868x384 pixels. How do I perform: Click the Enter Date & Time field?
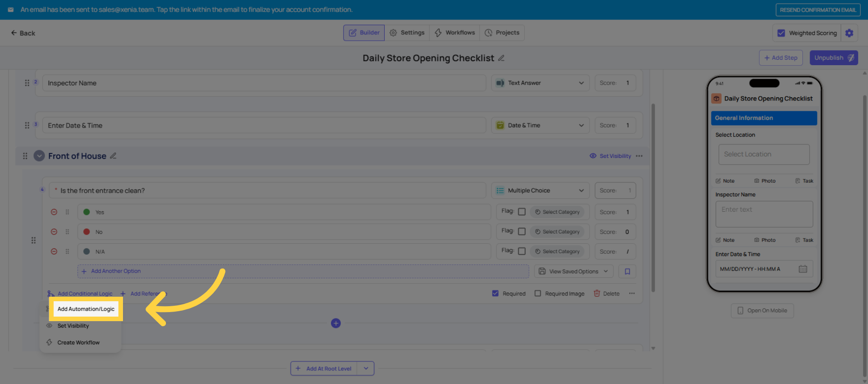point(264,125)
